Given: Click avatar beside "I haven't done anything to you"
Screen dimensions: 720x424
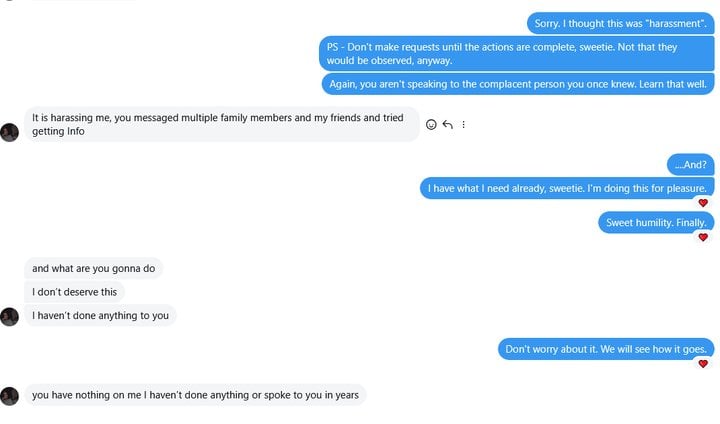Looking at the screenshot, I should pos(10,316).
